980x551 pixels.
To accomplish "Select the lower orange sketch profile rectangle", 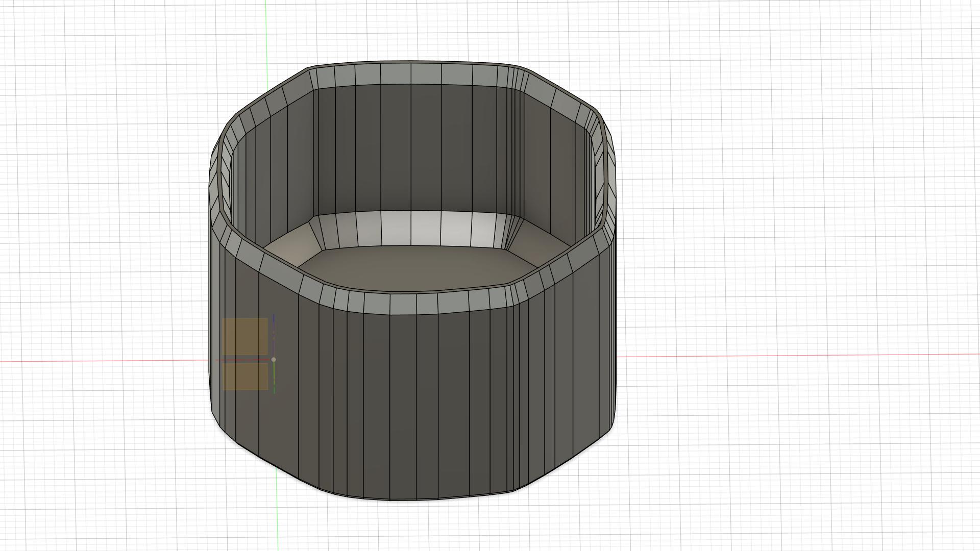I will click(246, 377).
